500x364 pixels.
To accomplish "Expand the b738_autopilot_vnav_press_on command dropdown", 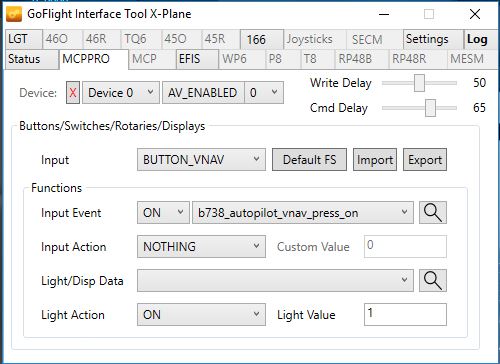I will click(x=303, y=213).
